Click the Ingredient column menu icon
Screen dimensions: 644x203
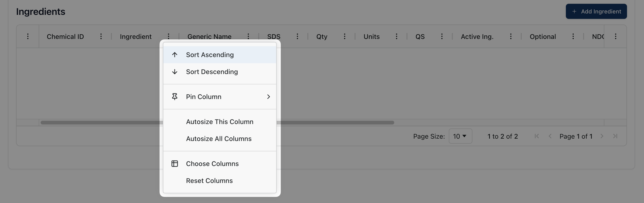point(169,37)
